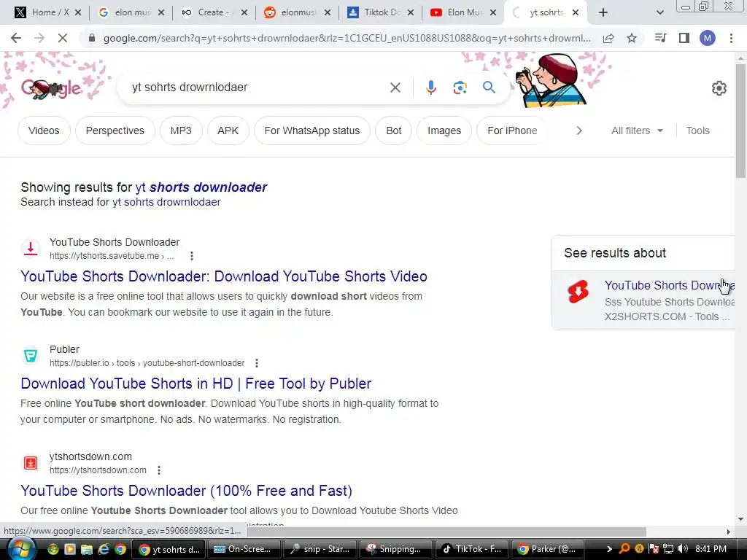The width and height of the screenshot is (747, 560).
Task: Open TikTok taskbar window
Action: (x=471, y=549)
